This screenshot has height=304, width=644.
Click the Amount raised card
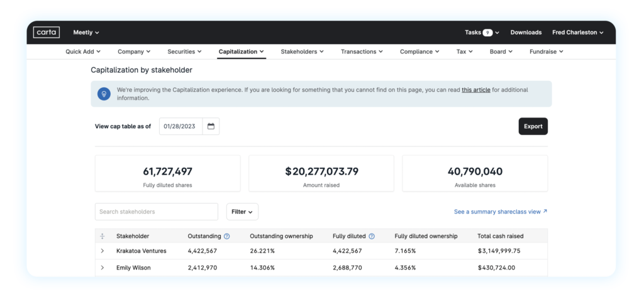tap(321, 173)
